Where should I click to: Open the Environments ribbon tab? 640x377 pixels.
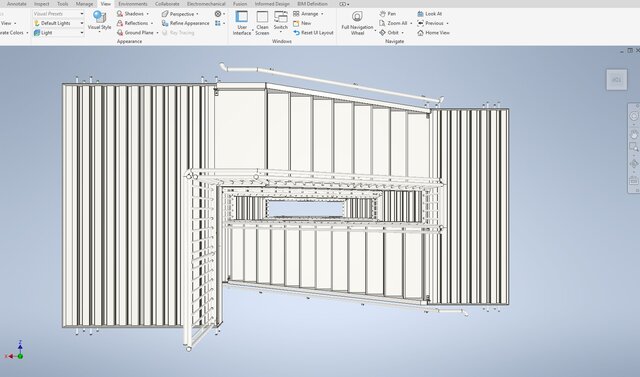(x=133, y=4)
